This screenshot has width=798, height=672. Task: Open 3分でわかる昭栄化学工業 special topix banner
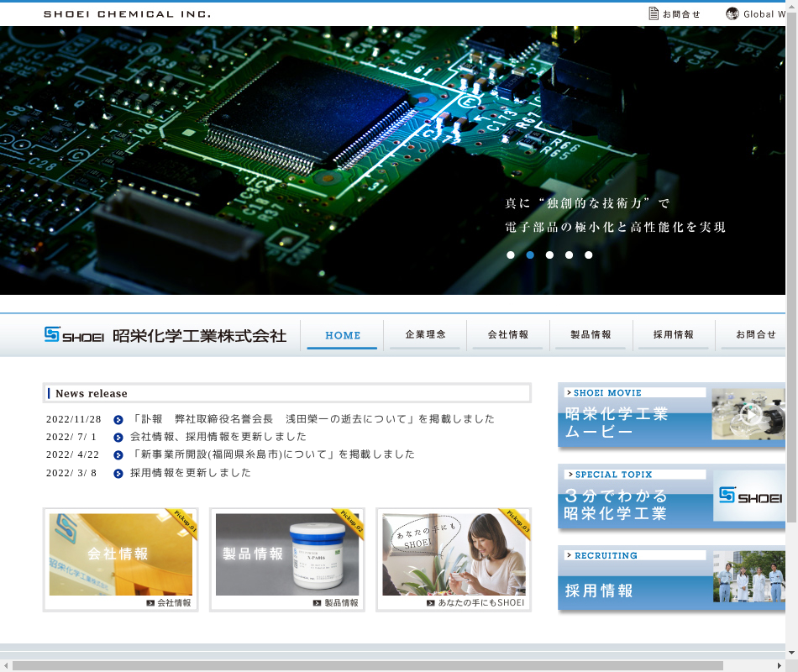(670, 497)
